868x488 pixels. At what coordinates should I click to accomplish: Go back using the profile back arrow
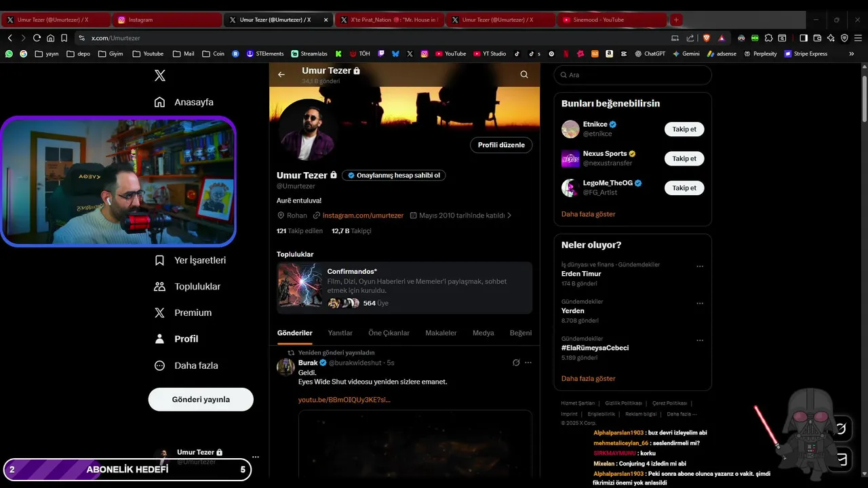[281, 75]
